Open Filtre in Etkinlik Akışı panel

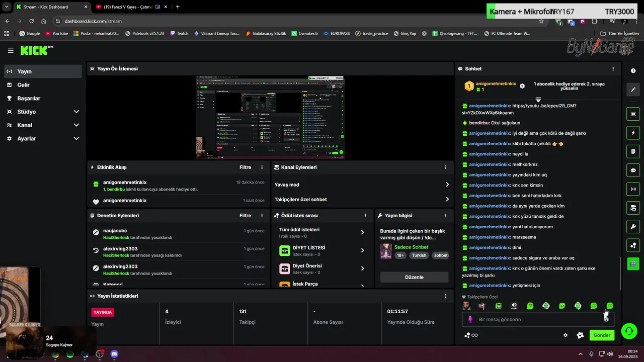245,167
